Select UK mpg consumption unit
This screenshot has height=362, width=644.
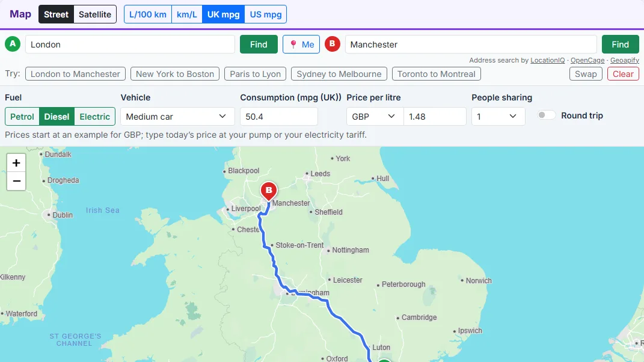click(x=224, y=14)
